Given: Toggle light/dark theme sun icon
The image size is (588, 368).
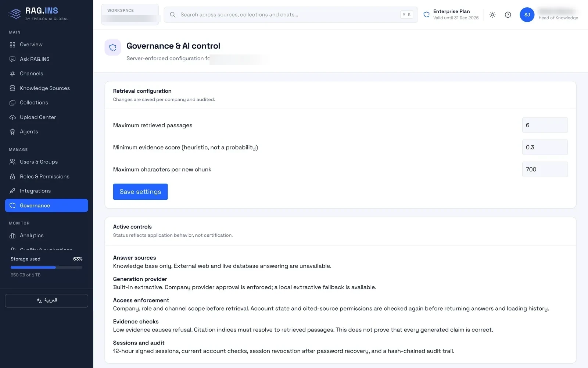Looking at the screenshot, I should [492, 15].
